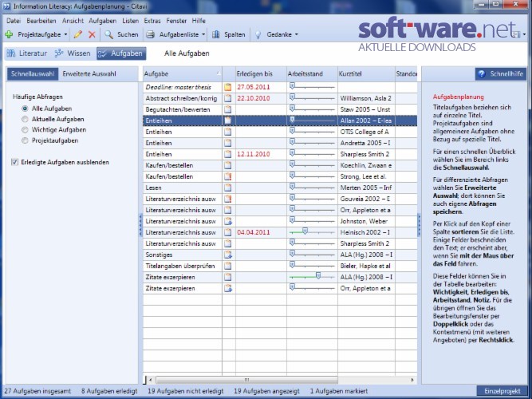This screenshot has height=399, width=532.
Task: Open the Bearbeiten menu
Action: point(41,21)
